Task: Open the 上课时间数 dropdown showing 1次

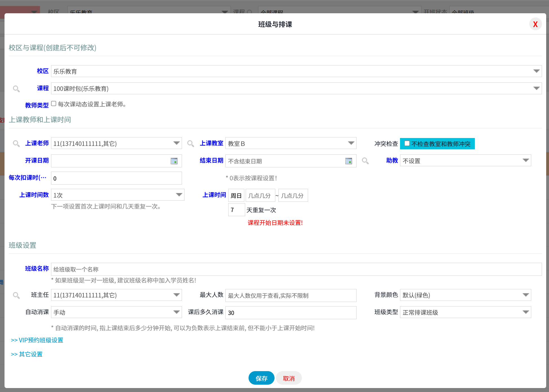Action: tap(117, 195)
